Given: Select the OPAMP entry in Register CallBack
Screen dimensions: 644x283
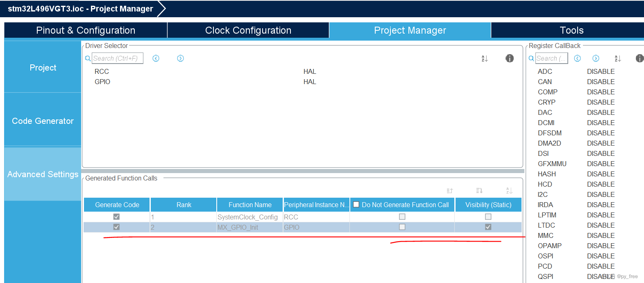Looking at the screenshot, I should [550, 246].
